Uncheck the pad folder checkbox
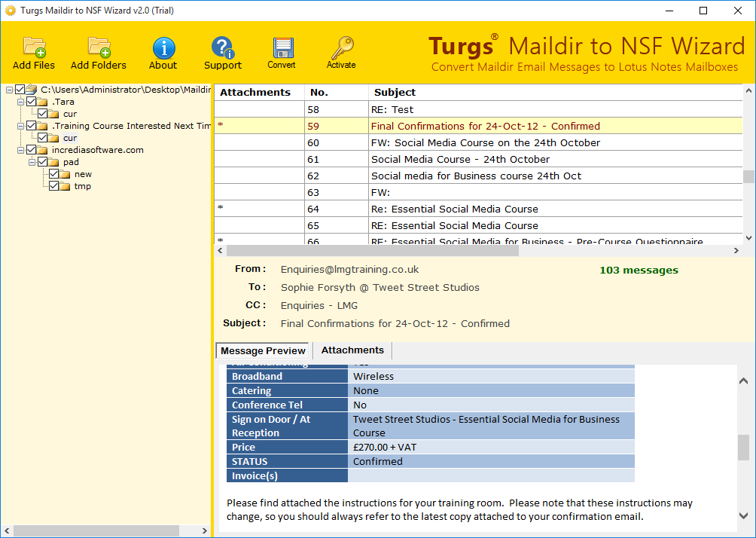The height and width of the screenshot is (538, 756). [x=42, y=162]
